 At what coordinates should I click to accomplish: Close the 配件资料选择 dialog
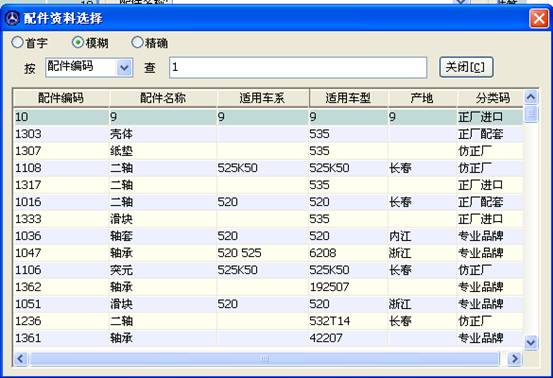pos(539,18)
